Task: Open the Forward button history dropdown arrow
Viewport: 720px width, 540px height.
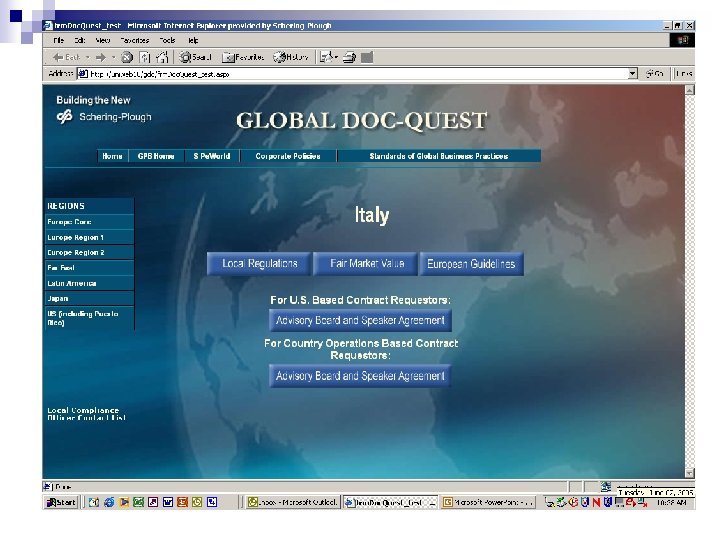Action: pyautogui.click(x=113, y=57)
